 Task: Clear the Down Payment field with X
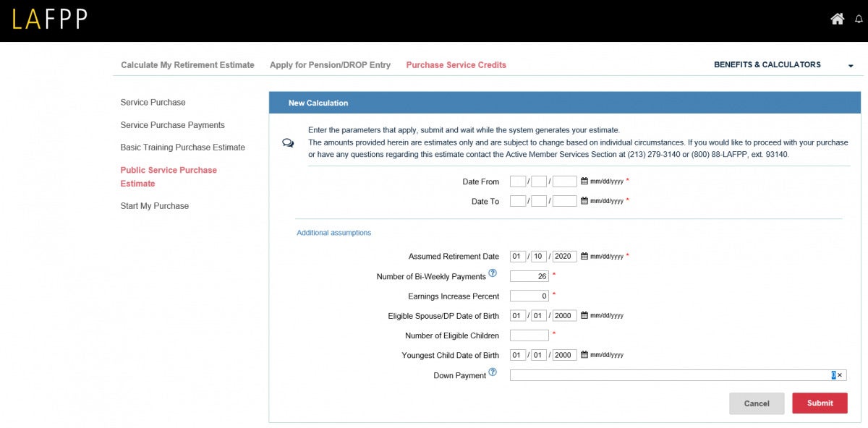pos(840,375)
